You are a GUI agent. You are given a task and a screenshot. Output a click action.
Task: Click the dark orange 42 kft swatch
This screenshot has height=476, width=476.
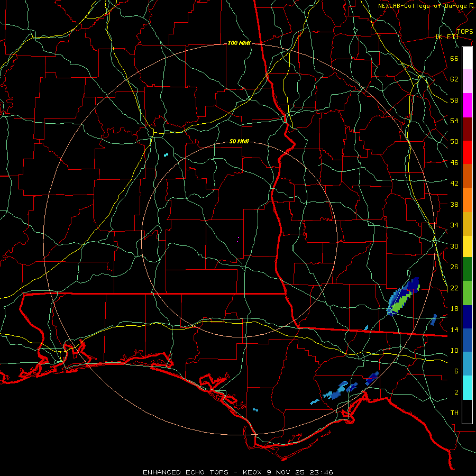[467, 176]
